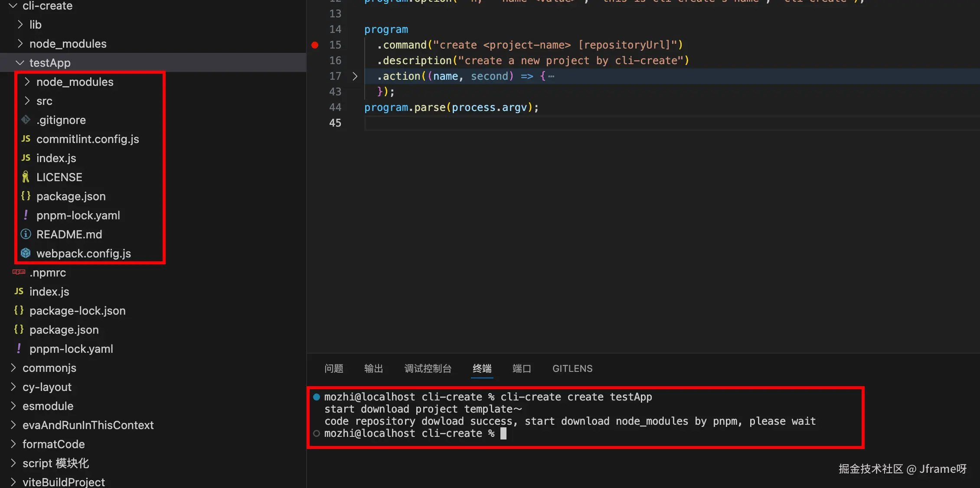This screenshot has height=488, width=980.
Task: Click the JS icon next to commitlint.config.js
Action: tap(26, 139)
